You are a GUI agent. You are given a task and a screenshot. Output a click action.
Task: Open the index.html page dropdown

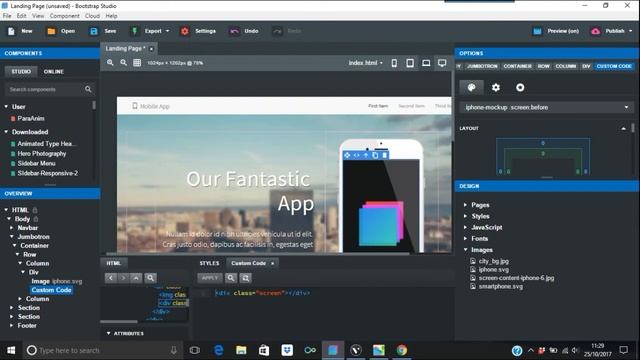tap(366, 63)
